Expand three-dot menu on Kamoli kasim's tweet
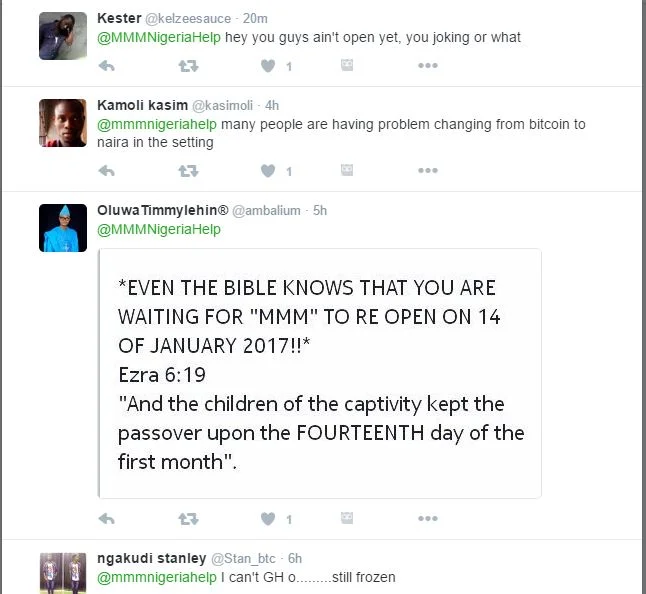Image resolution: width=646 pixels, height=594 pixels. click(x=428, y=171)
